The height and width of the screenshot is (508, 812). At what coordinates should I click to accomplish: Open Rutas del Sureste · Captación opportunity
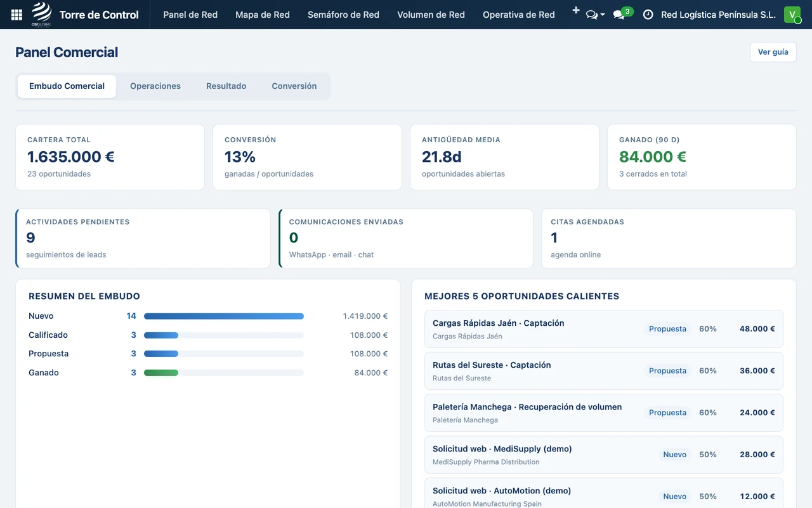click(x=604, y=371)
